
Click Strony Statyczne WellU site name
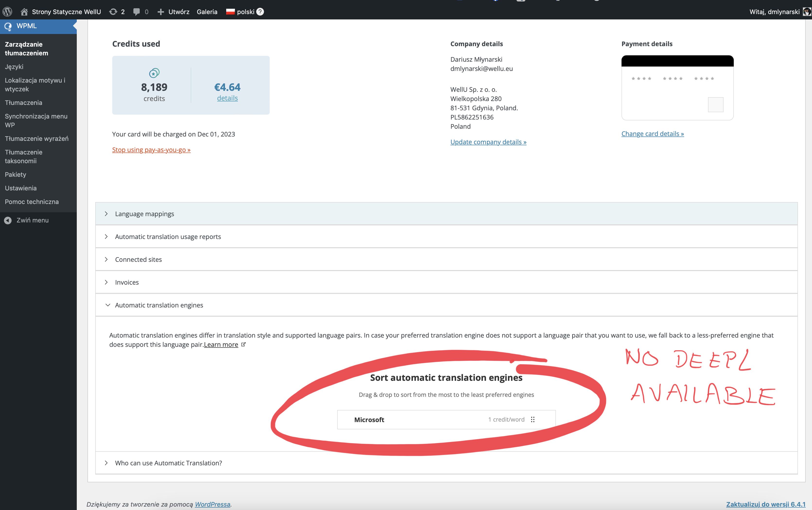66,12
